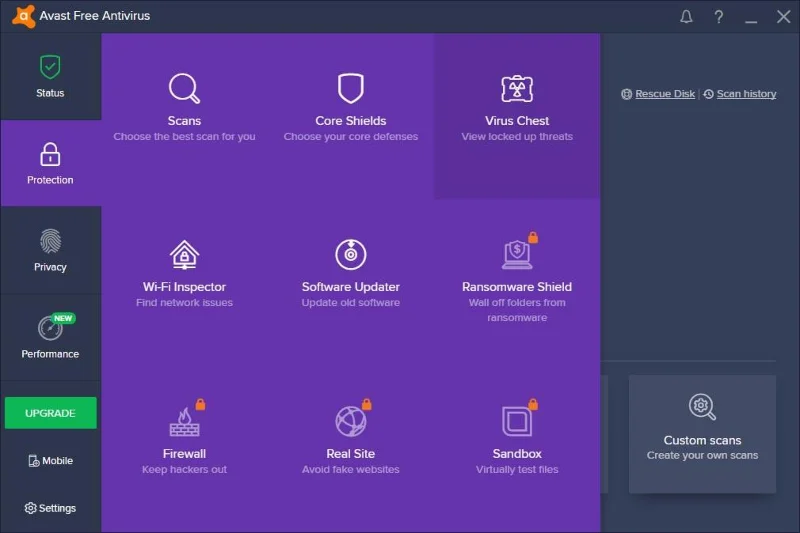This screenshot has width=800, height=533.
Task: Click the Protection padlock icon
Action: tap(50, 154)
